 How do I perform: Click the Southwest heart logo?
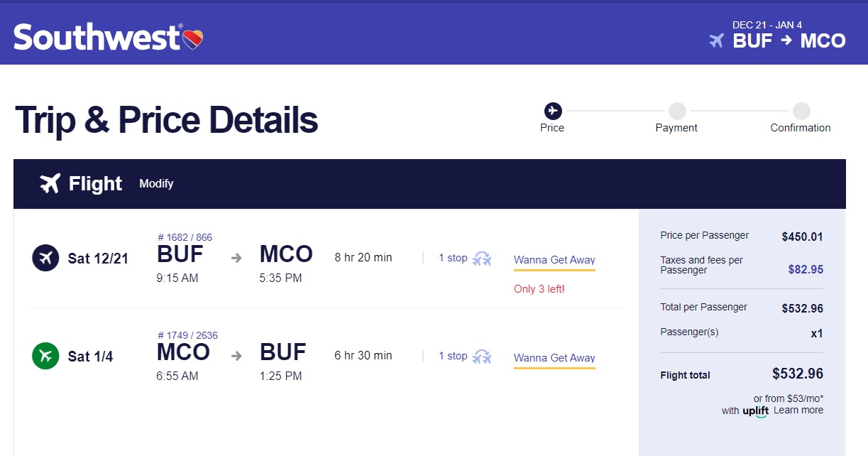coord(193,39)
